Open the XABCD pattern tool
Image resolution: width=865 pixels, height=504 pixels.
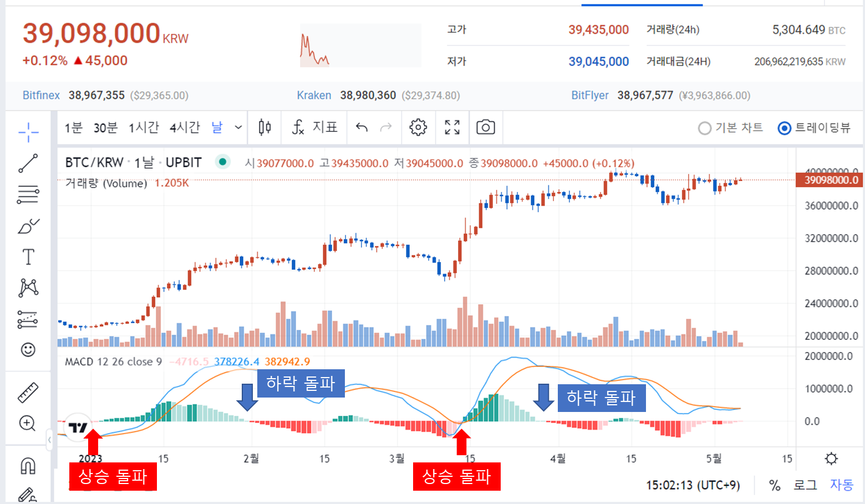click(x=28, y=288)
